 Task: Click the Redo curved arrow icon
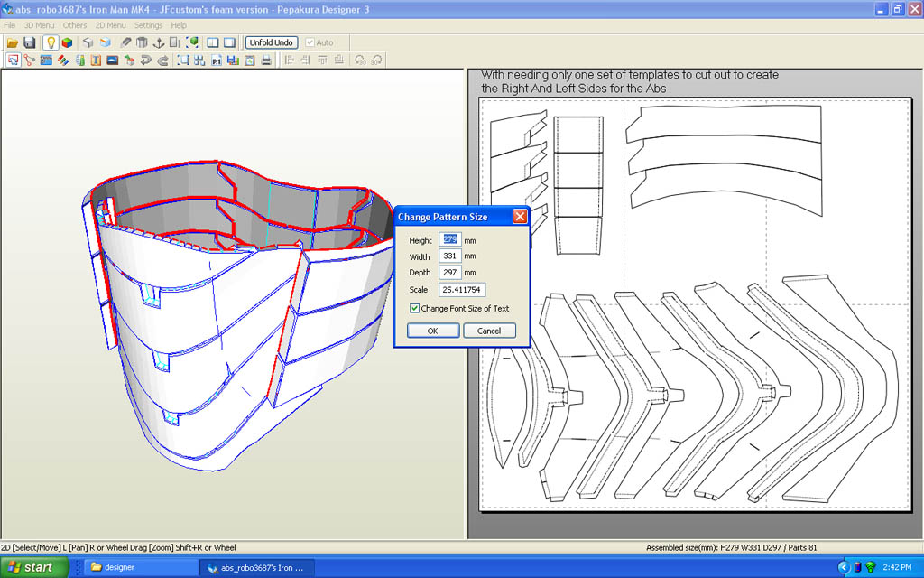click(163, 61)
